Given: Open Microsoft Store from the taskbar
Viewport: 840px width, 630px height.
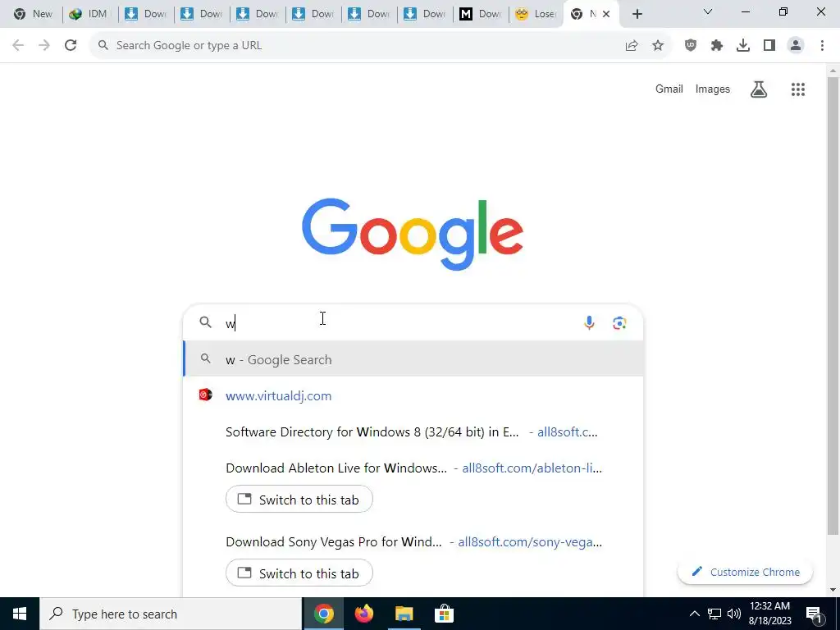Looking at the screenshot, I should click(444, 614).
